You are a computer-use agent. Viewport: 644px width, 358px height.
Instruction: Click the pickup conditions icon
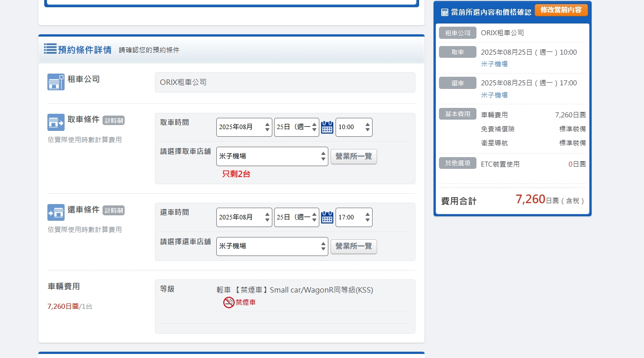(x=56, y=122)
